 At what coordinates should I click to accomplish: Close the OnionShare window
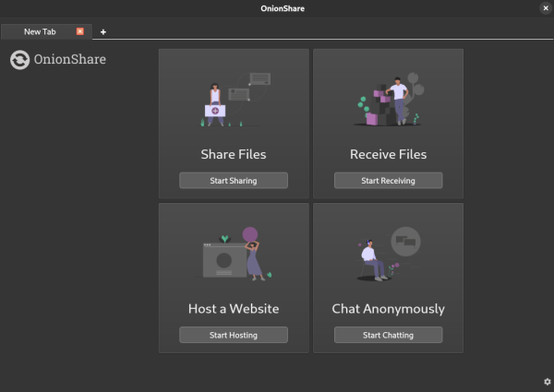click(545, 7)
